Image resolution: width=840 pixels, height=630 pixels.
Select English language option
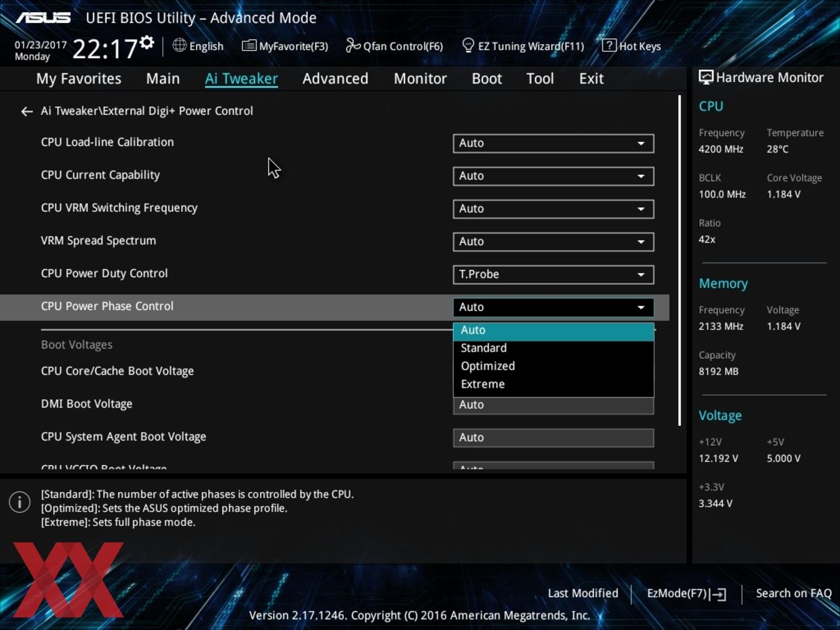point(206,46)
